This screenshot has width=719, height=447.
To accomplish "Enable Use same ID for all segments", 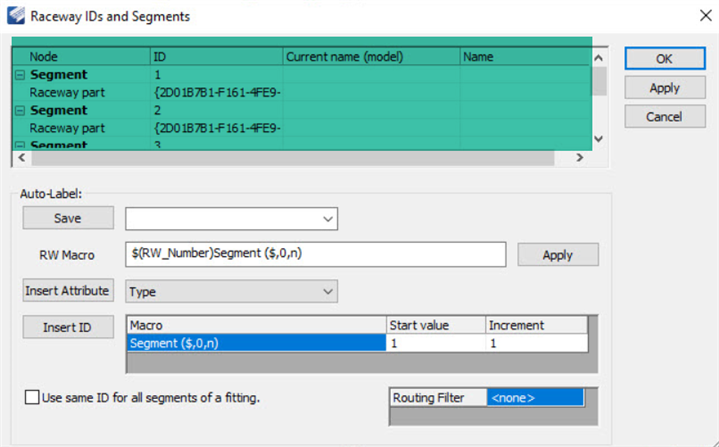I will [x=32, y=398].
